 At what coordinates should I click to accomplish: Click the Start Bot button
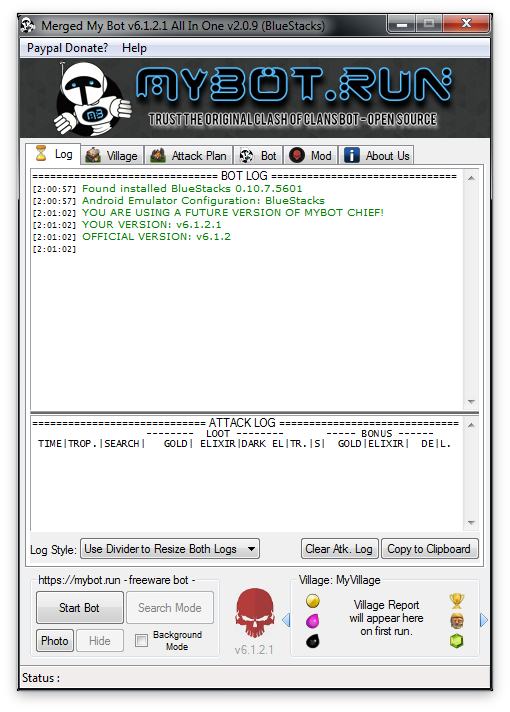point(79,608)
